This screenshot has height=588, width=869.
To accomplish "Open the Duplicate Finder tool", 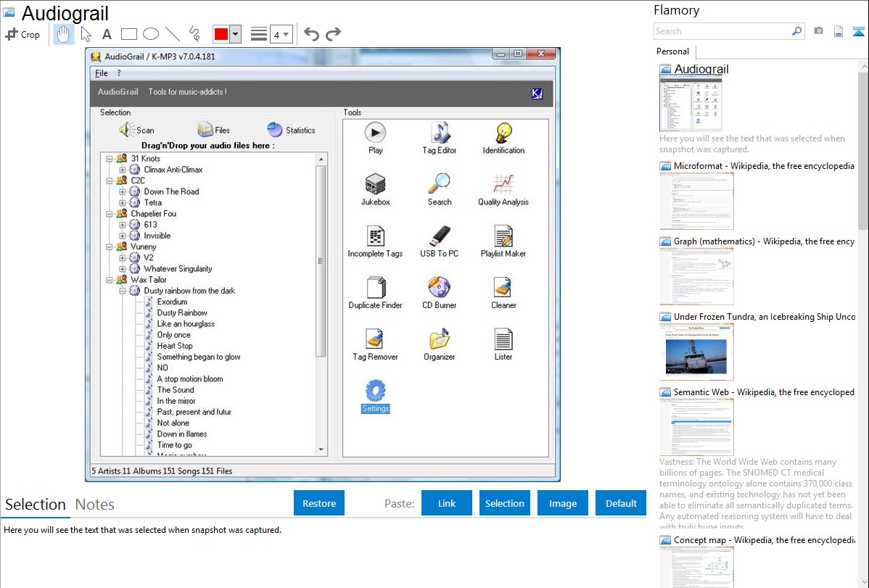I will pyautogui.click(x=375, y=293).
